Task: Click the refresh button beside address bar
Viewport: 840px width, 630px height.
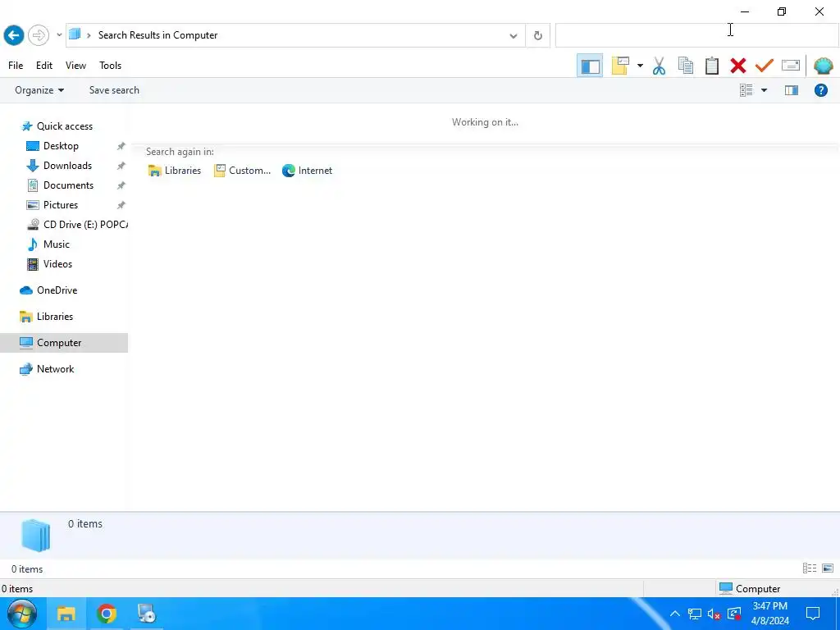Action: click(538, 36)
